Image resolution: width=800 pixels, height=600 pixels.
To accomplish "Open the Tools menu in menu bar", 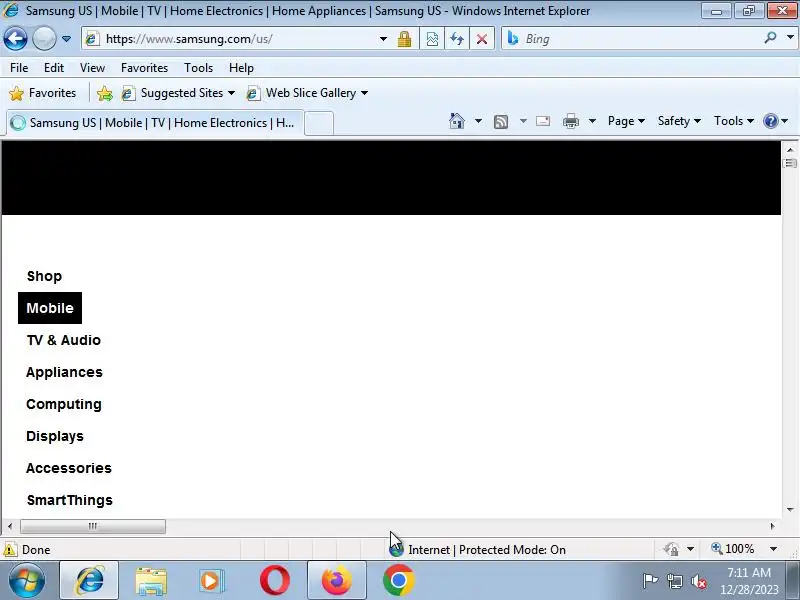I will pyautogui.click(x=198, y=68).
